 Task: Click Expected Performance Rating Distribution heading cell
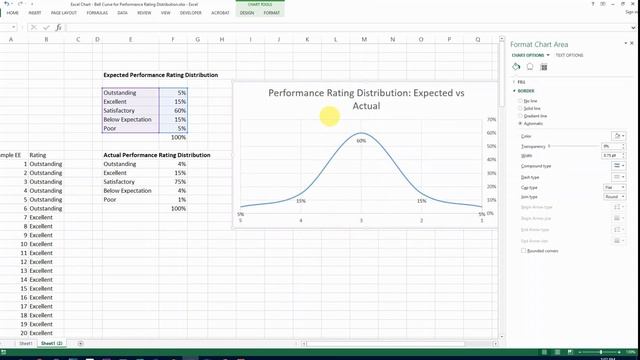point(160,75)
